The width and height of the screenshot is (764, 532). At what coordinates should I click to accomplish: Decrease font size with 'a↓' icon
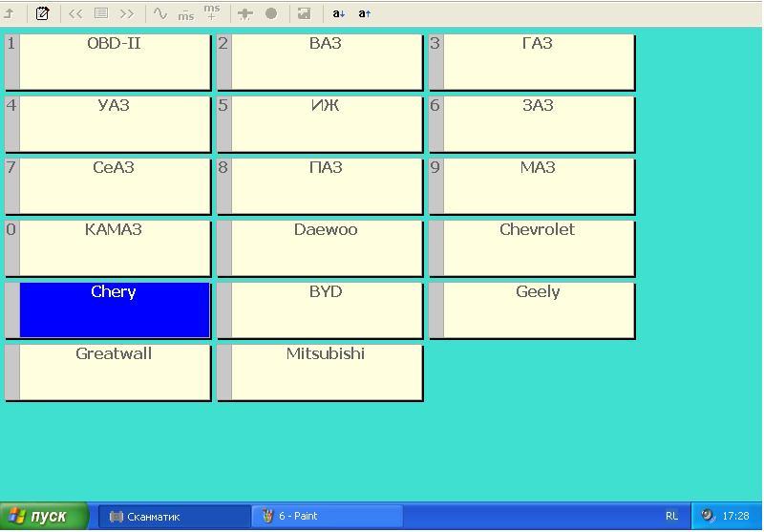tap(339, 13)
